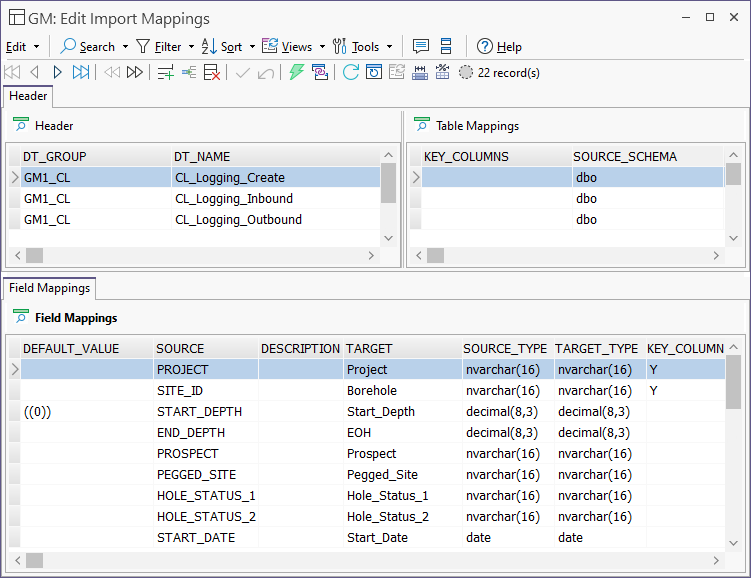Click the next page double-arrow

(135, 72)
